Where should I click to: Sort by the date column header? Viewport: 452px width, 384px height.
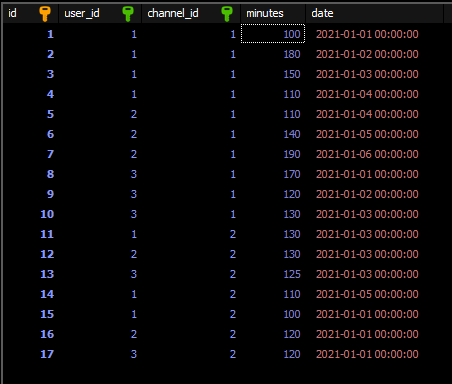click(x=375, y=13)
